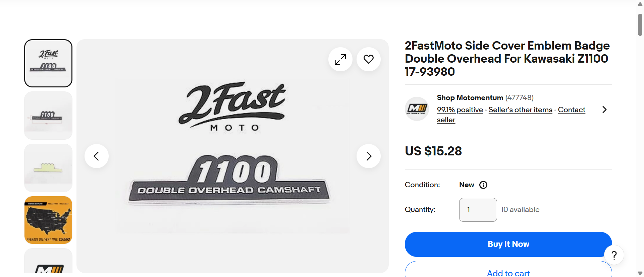Viewport: 644px width, 277px height.
Task: Show the next product image
Action: pyautogui.click(x=368, y=156)
